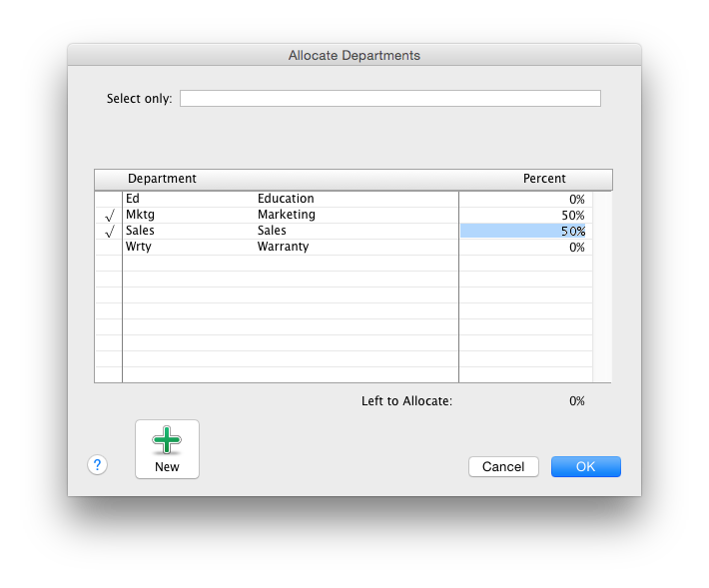
Task: Edit the Marketing percent cell showing 50%
Action: [525, 216]
